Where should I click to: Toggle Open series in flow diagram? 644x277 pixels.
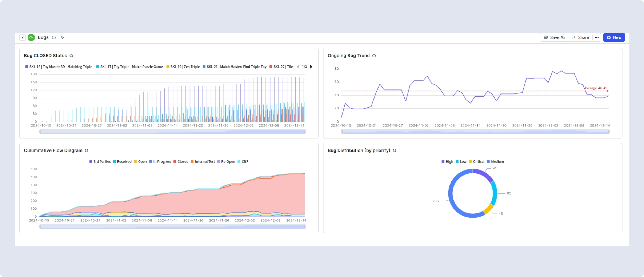[x=140, y=162]
